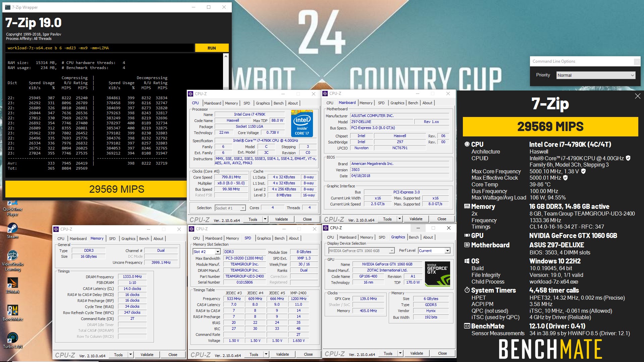Click the BenchMate section icon near version

pos(467,326)
